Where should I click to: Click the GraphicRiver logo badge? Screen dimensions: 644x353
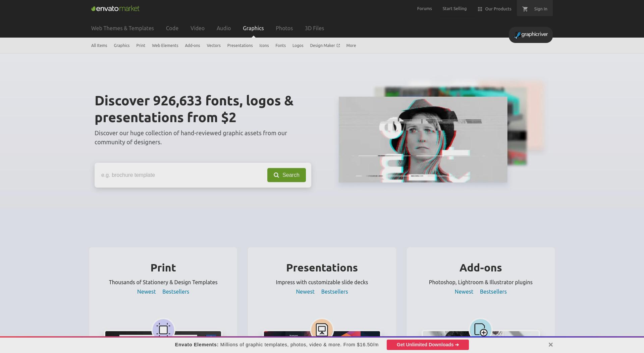click(x=531, y=35)
